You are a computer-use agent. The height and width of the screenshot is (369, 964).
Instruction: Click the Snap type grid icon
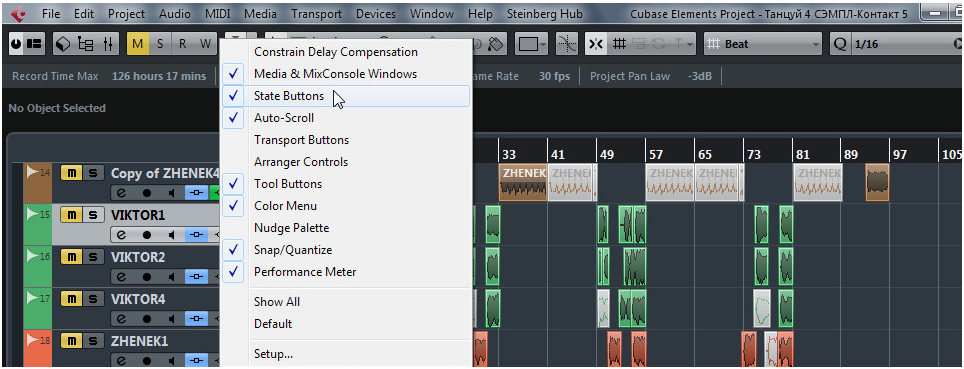tap(620, 44)
